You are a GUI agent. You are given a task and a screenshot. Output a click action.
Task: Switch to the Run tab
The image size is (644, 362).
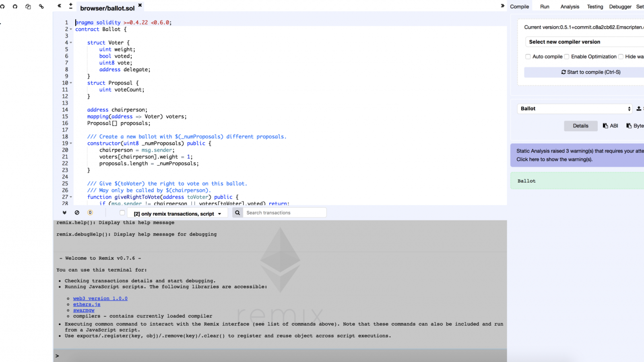click(545, 6)
